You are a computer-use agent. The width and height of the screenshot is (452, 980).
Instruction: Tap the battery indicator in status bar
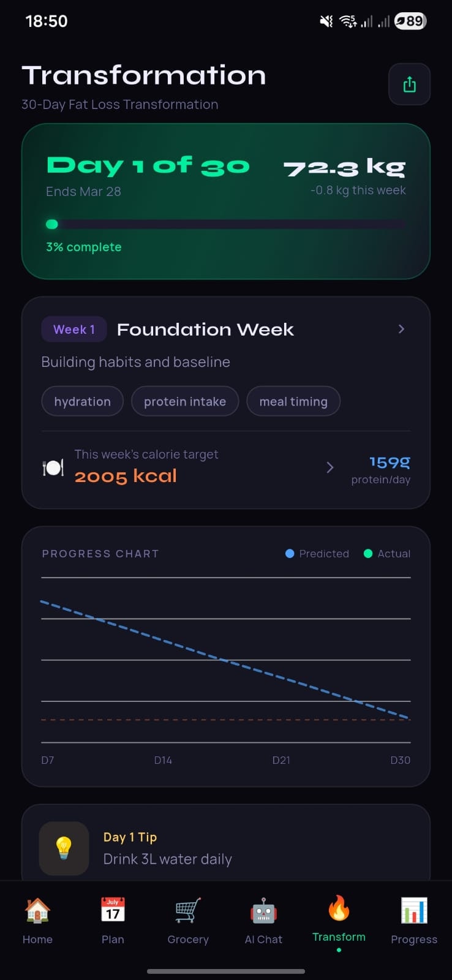410,21
